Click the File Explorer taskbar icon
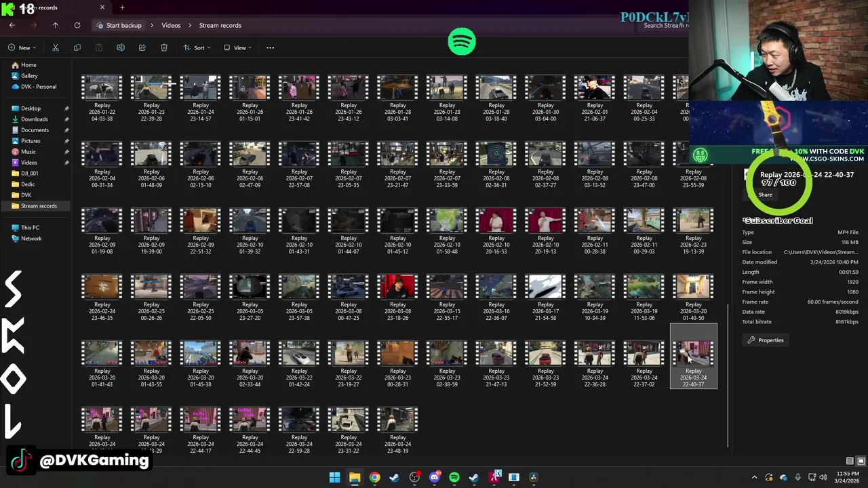Screen dimensions: 868x488 click(x=354, y=477)
